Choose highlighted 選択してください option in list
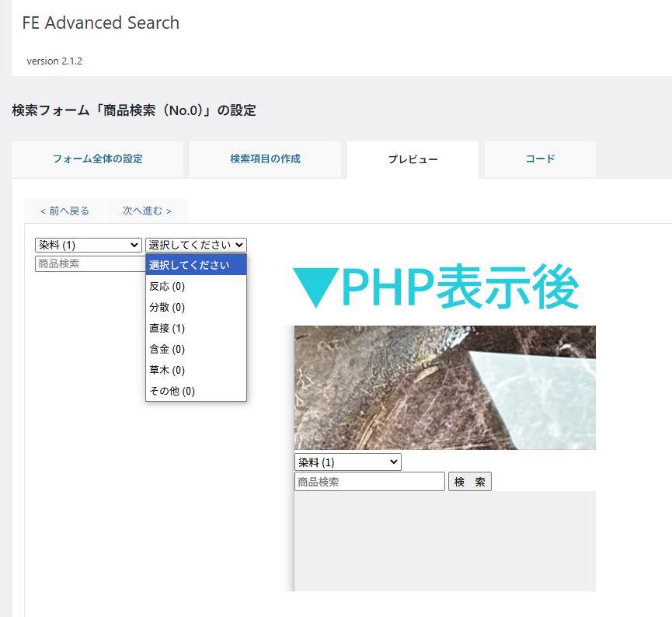The height and width of the screenshot is (617, 672). click(x=197, y=265)
